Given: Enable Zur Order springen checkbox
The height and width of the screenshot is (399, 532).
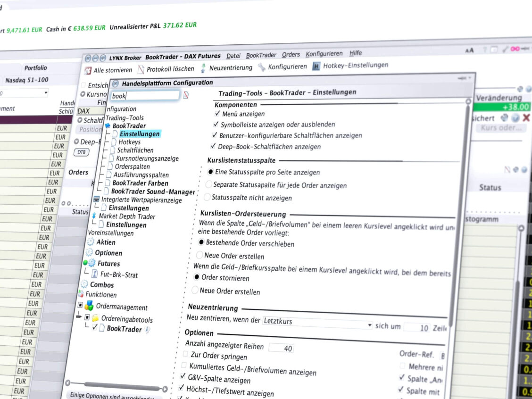Looking at the screenshot, I should [x=186, y=354].
